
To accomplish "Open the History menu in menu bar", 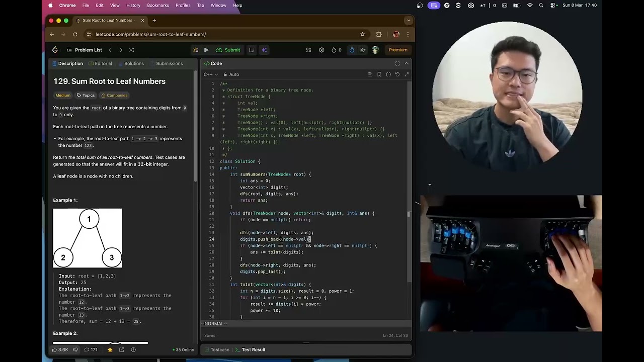I will pyautogui.click(x=133, y=5).
